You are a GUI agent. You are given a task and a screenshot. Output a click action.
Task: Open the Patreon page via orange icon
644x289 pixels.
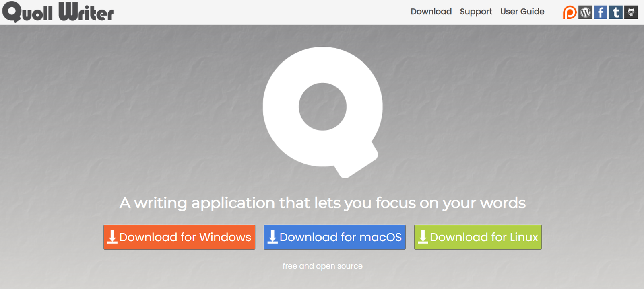[570, 12]
